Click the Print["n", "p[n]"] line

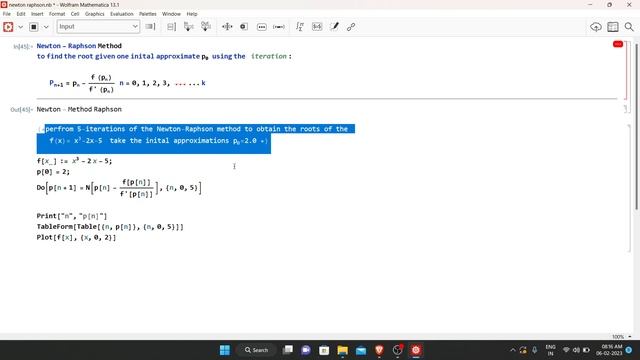72,216
